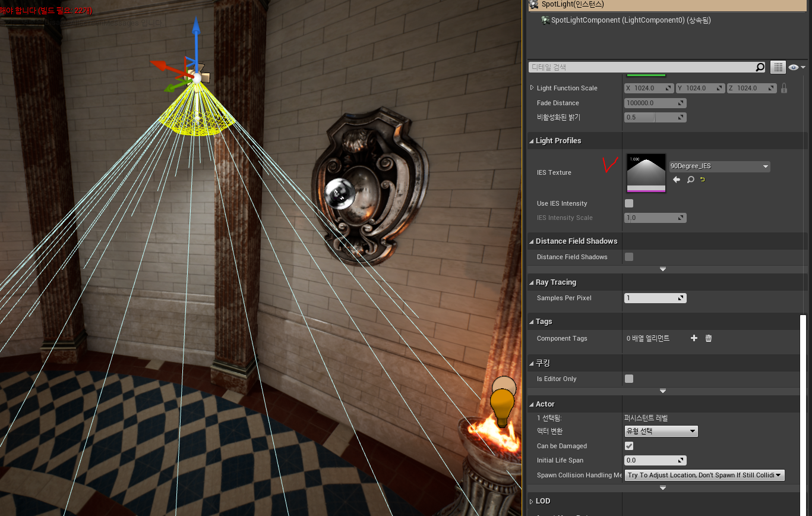
Task: Open the 유형 선택 actor convert dropdown
Action: click(x=661, y=431)
